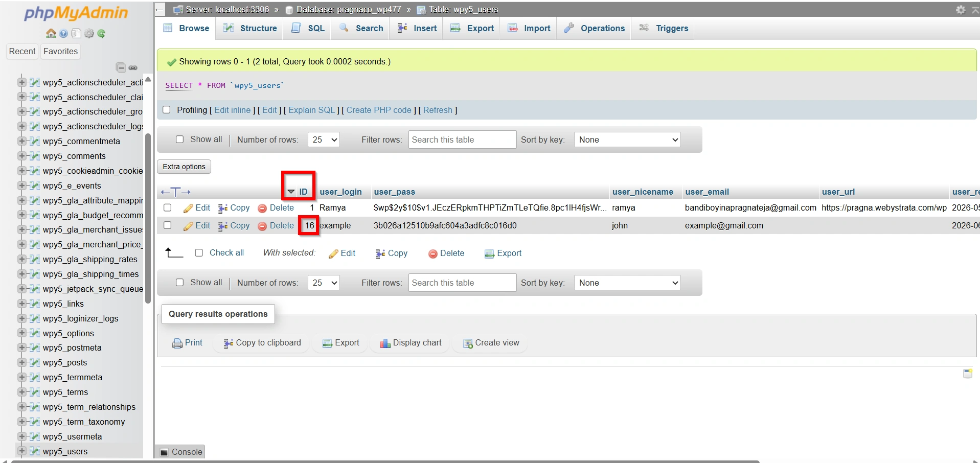Expand wpy5_postmeta tree node

[x=22, y=348]
